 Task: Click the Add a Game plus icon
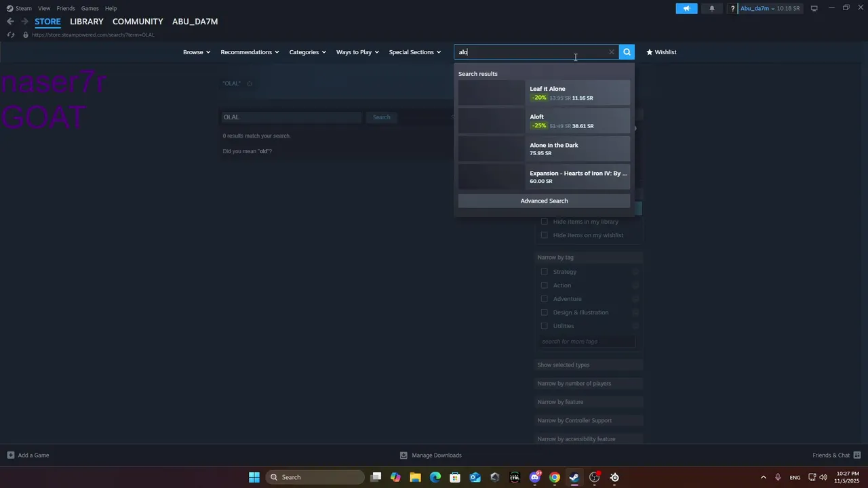tap(10, 455)
